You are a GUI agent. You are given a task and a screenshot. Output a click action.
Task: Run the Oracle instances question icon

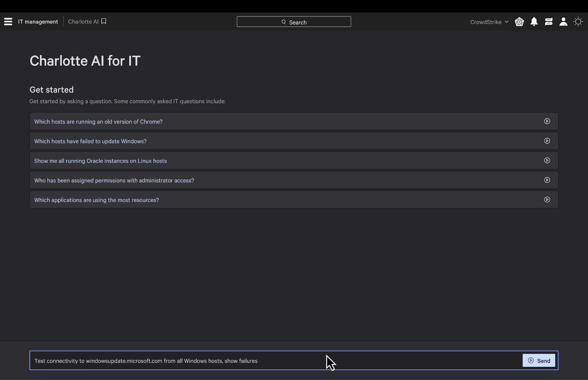point(547,160)
